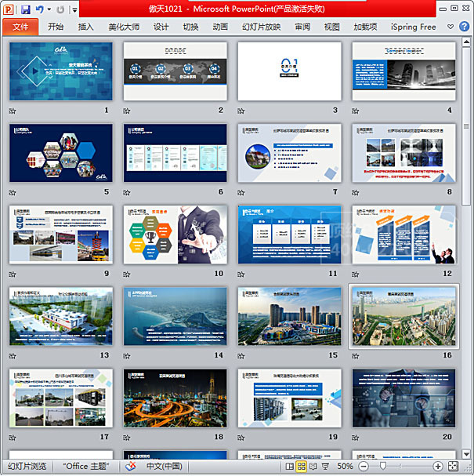Click the spell check icon in status bar
This screenshot has height=476, width=474.
pyautogui.click(x=131, y=467)
